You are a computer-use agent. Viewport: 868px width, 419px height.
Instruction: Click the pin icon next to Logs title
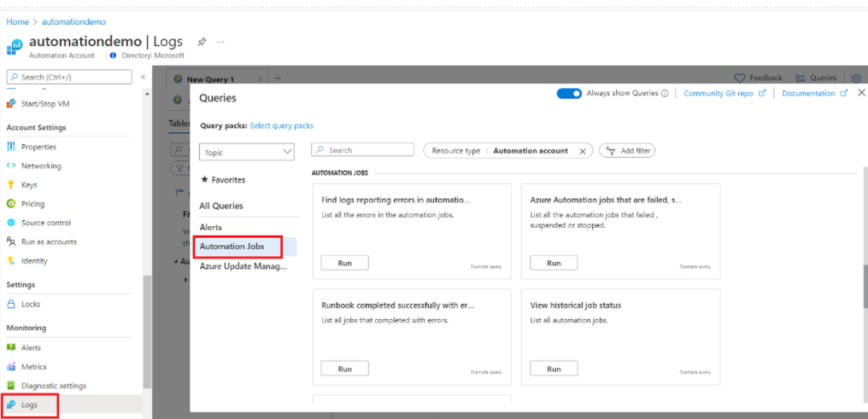coord(202,42)
